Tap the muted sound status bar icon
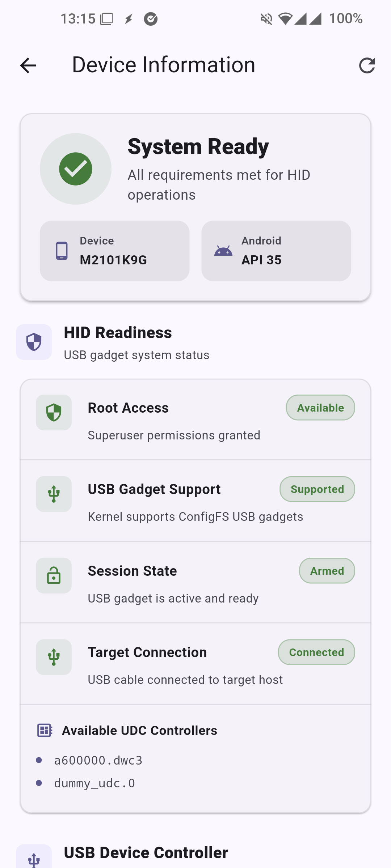The height and width of the screenshot is (868, 391). coord(266,19)
